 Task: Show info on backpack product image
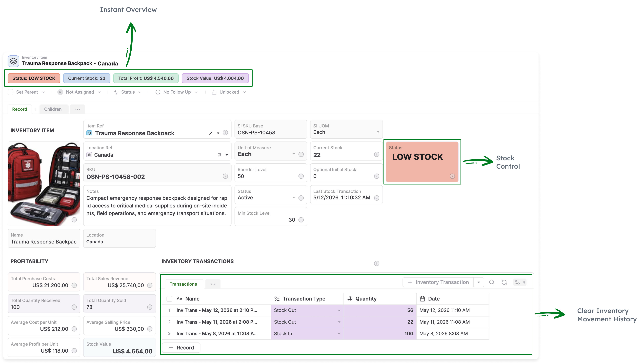click(74, 220)
